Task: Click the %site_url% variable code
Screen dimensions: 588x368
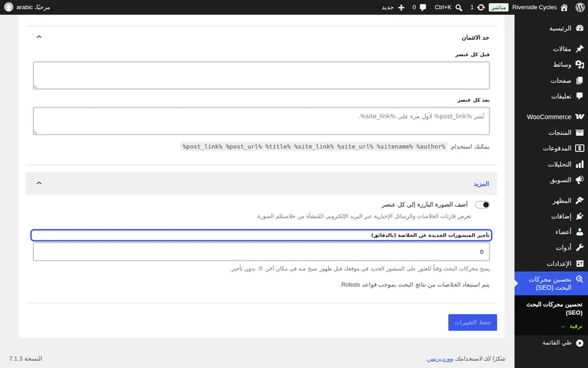Action: click(355, 147)
